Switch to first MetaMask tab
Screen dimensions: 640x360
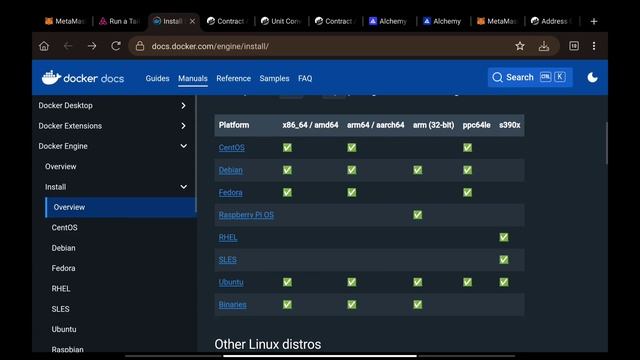64,21
